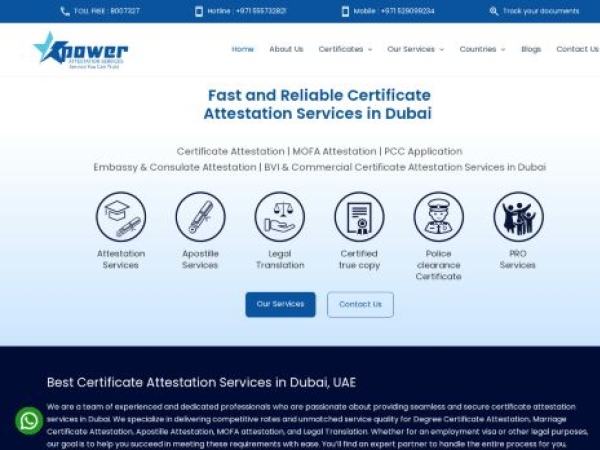600x450 pixels.
Task: Go to the Home nav item
Action: 243,49
